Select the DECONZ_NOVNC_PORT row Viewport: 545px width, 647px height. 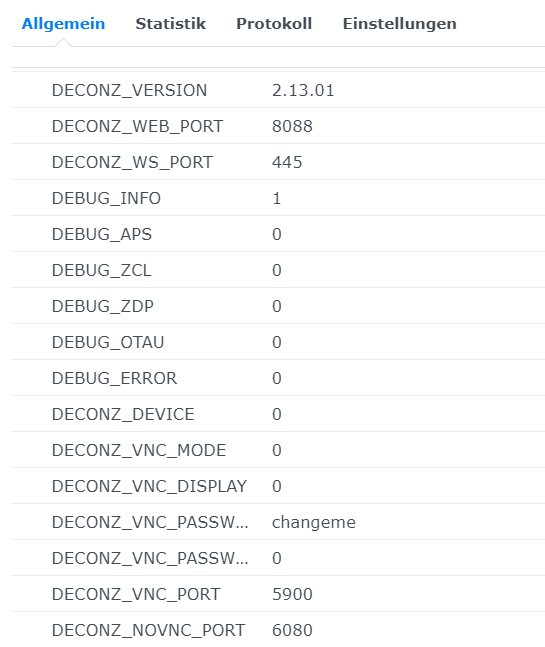pyautogui.click(x=278, y=630)
